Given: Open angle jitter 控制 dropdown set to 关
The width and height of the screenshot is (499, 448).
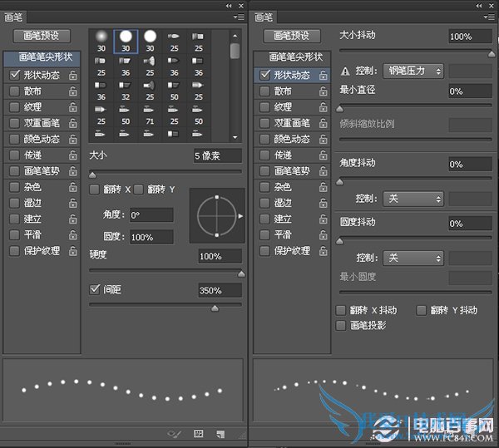Looking at the screenshot, I should tap(413, 199).
